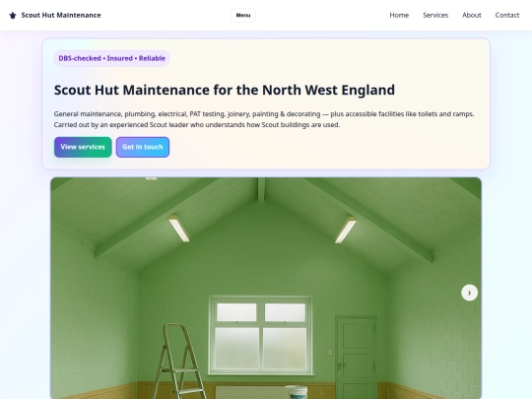This screenshot has height=399, width=532.
Task: Click the Scout fleur-de-lis logo icon
Action: (x=13, y=15)
